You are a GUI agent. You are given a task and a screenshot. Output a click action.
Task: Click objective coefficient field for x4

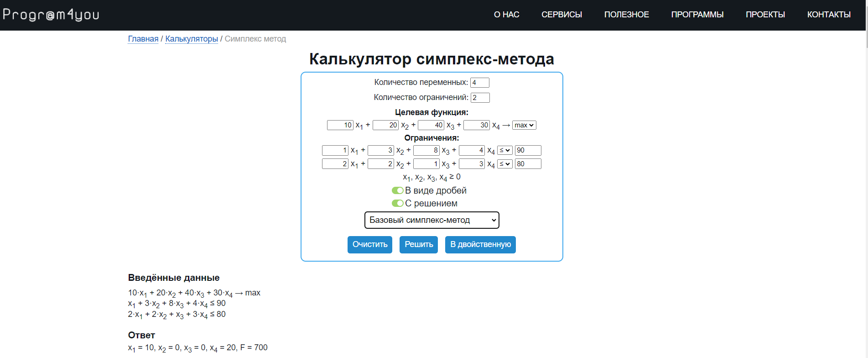[477, 125]
